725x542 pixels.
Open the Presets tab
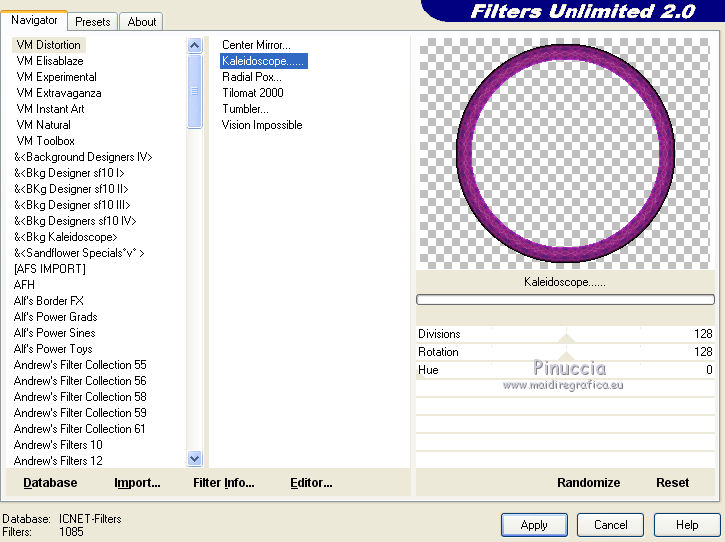point(92,22)
